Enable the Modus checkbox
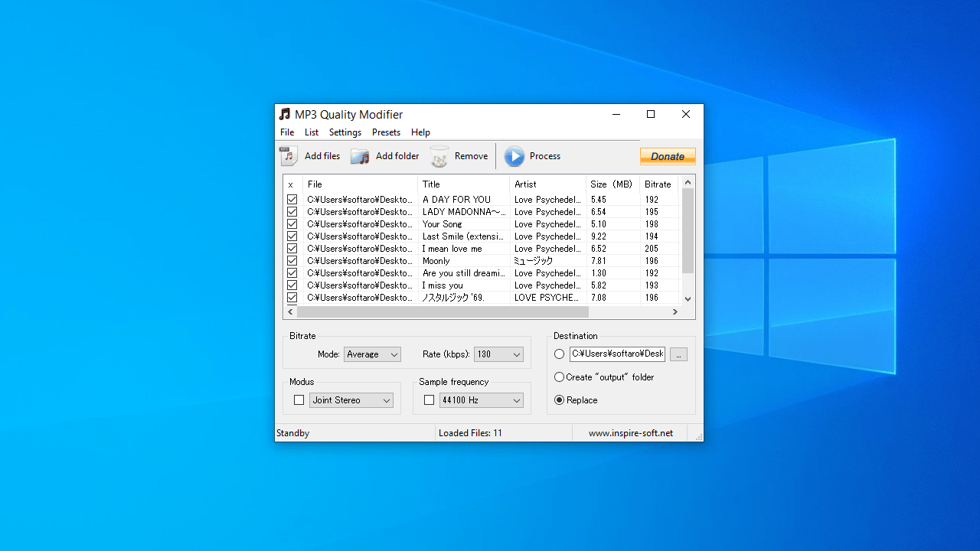 click(299, 400)
